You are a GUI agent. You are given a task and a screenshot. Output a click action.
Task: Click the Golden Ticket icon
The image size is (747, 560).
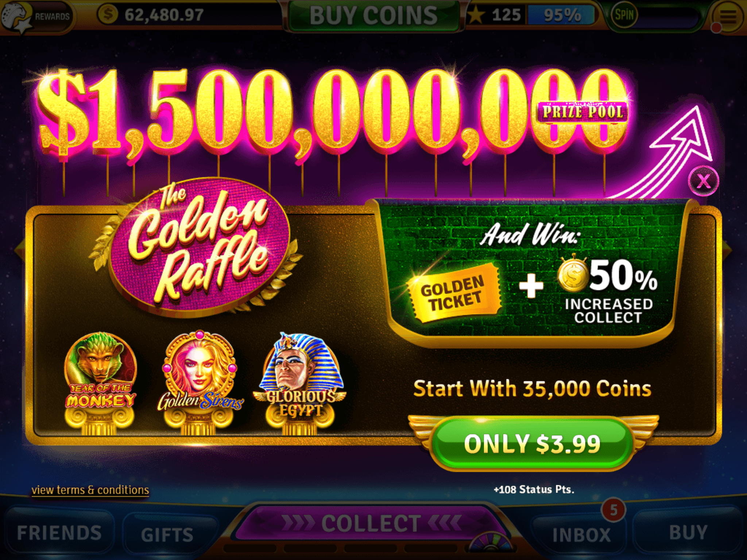pyautogui.click(x=454, y=293)
